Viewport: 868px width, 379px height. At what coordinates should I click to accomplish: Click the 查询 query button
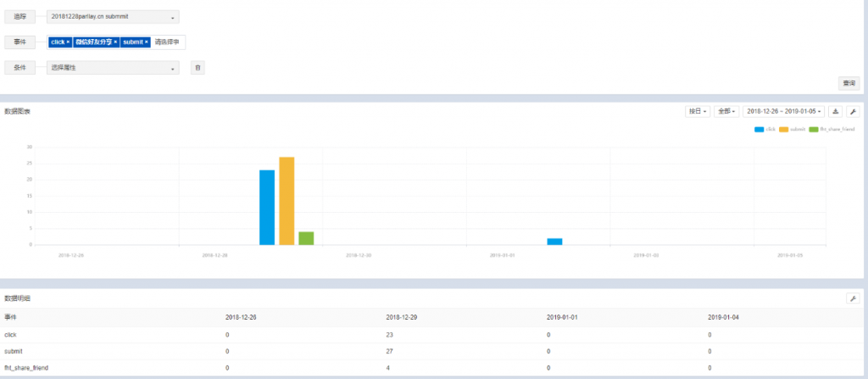(x=849, y=83)
